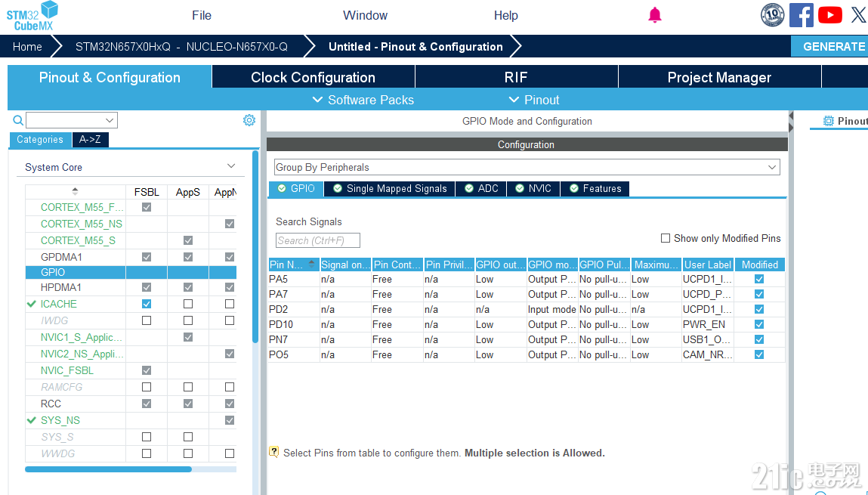Enable RAMCFG for FSBL
The height and width of the screenshot is (495, 868).
(x=147, y=387)
